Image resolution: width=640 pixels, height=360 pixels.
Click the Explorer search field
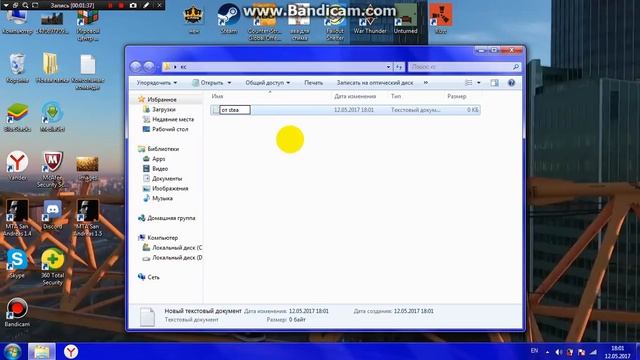tap(464, 67)
